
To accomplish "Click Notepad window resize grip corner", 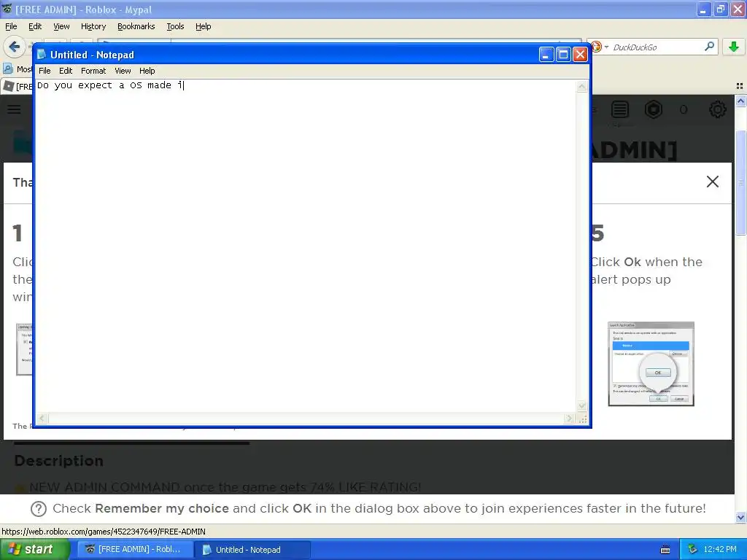I will [583, 419].
